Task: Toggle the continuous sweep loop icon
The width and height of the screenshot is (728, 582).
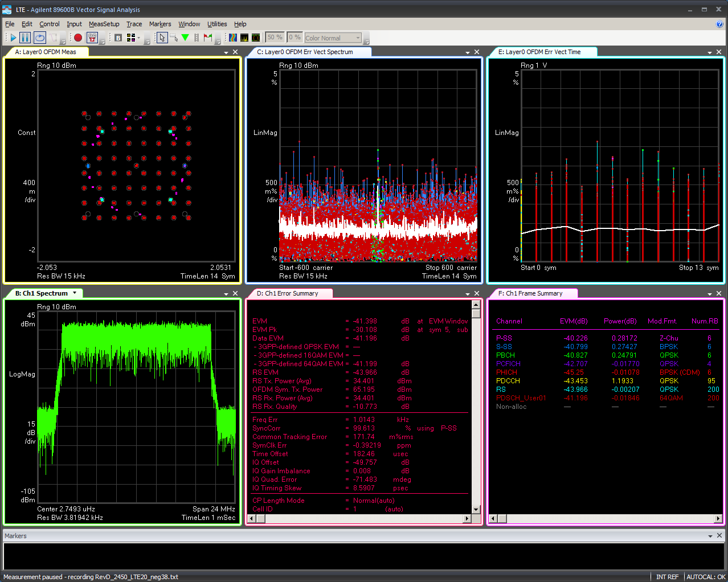Action: point(39,38)
